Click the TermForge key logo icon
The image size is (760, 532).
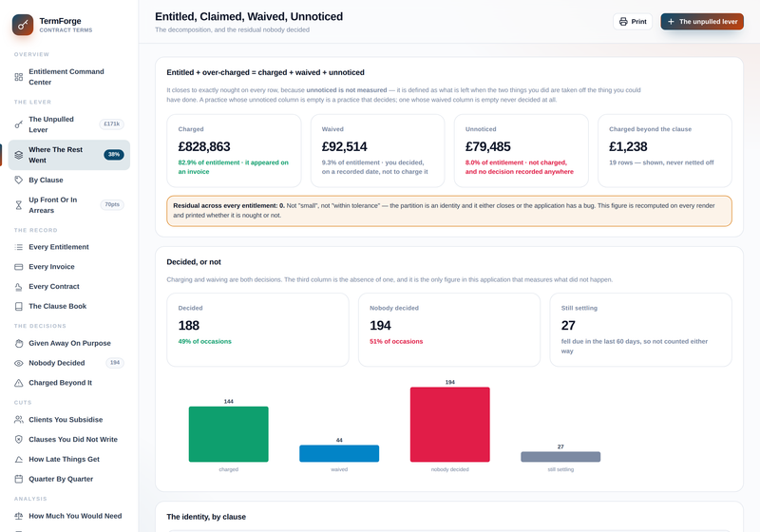23,25
